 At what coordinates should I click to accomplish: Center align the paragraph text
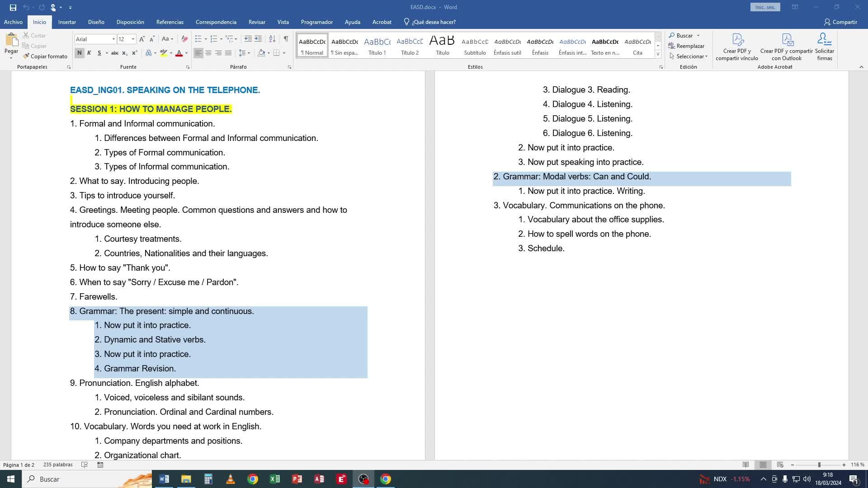pos(208,53)
